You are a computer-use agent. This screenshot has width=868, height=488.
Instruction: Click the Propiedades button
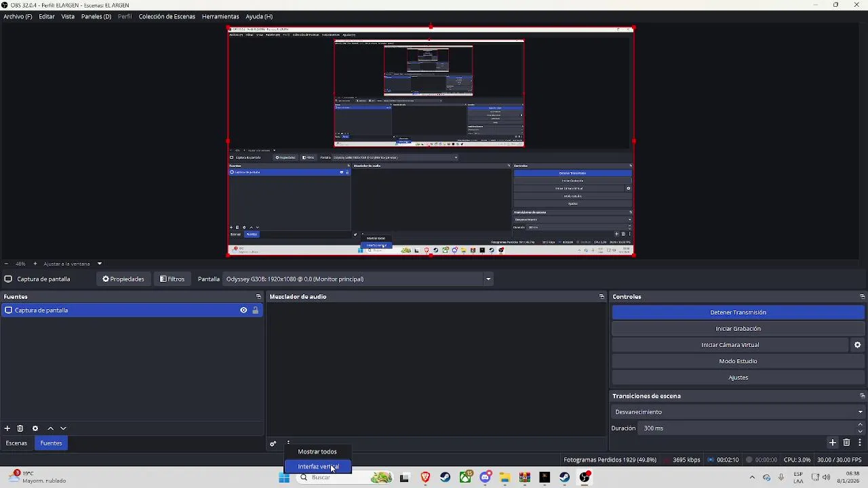pyautogui.click(x=123, y=279)
